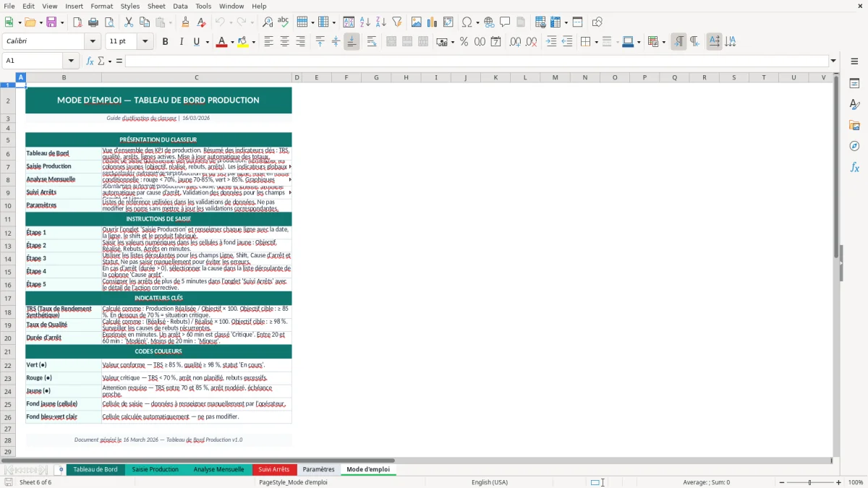Toggle Center Horizontally alignment
The image size is (868, 488).
coord(285,42)
